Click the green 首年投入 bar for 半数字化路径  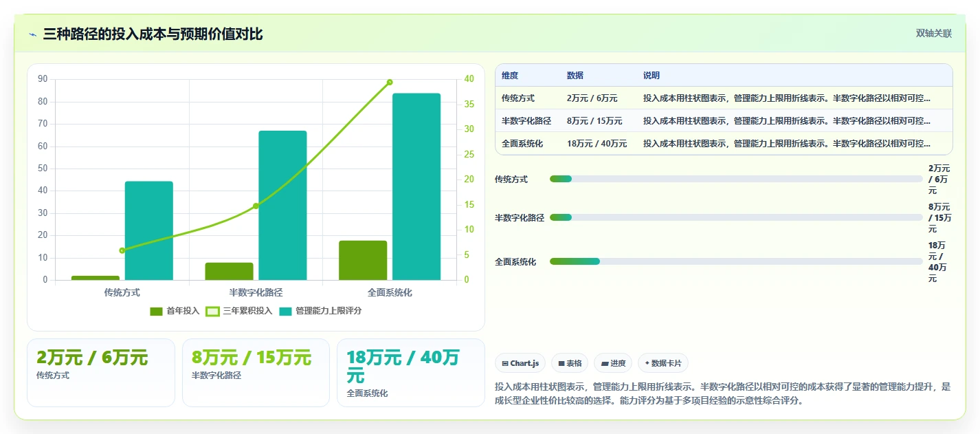229,271
